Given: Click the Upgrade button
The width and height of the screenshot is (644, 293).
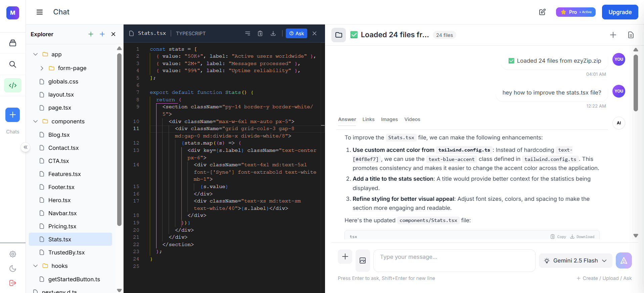Looking at the screenshot, I should coord(620,12).
